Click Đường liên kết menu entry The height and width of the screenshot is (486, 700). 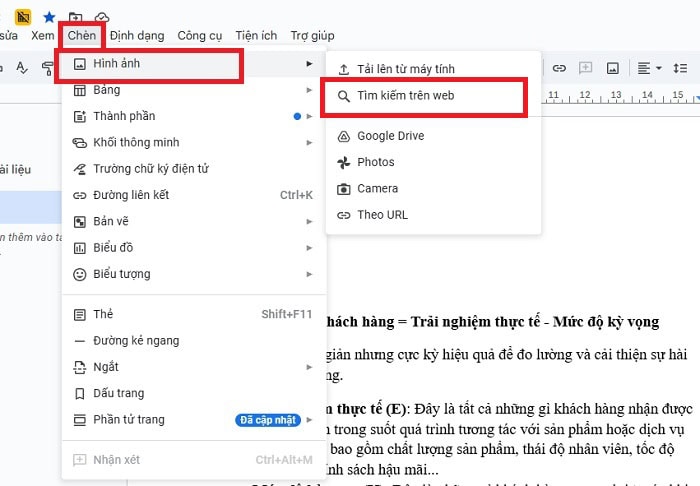[x=131, y=194]
